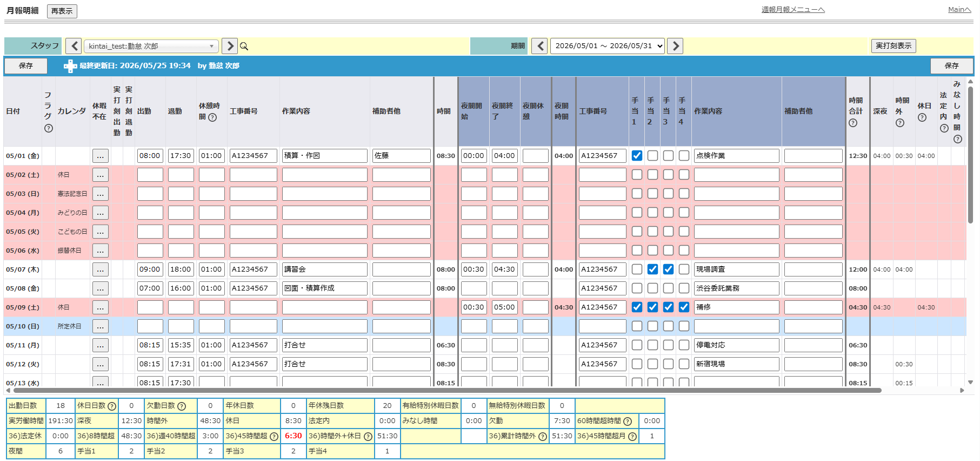Click the 実打刻表示 button

pos(894,46)
